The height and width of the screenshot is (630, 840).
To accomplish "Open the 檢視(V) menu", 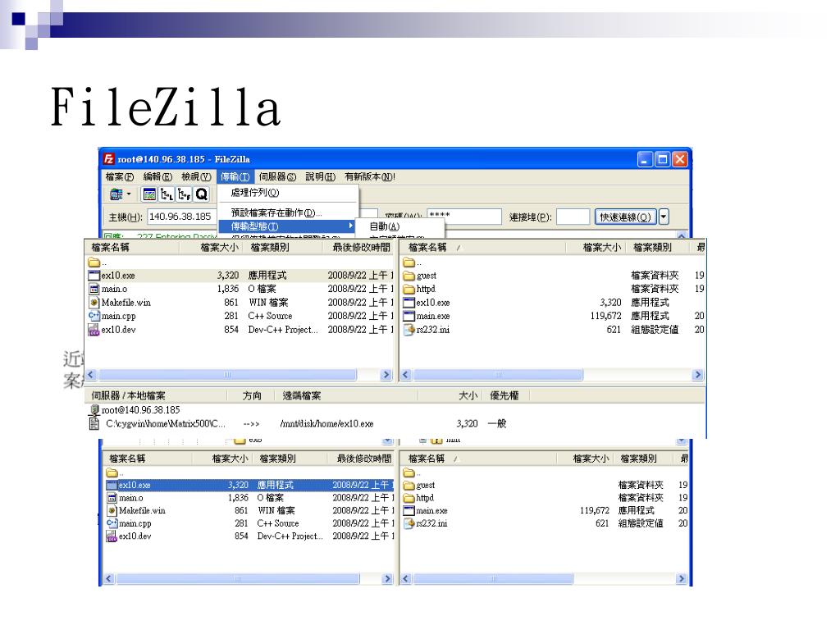I will (196, 176).
